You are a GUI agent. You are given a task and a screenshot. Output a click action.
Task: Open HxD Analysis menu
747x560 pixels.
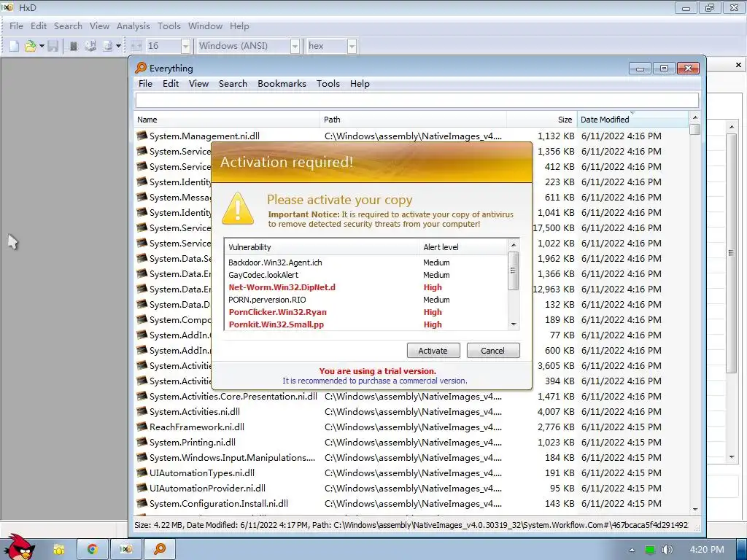pyautogui.click(x=133, y=26)
